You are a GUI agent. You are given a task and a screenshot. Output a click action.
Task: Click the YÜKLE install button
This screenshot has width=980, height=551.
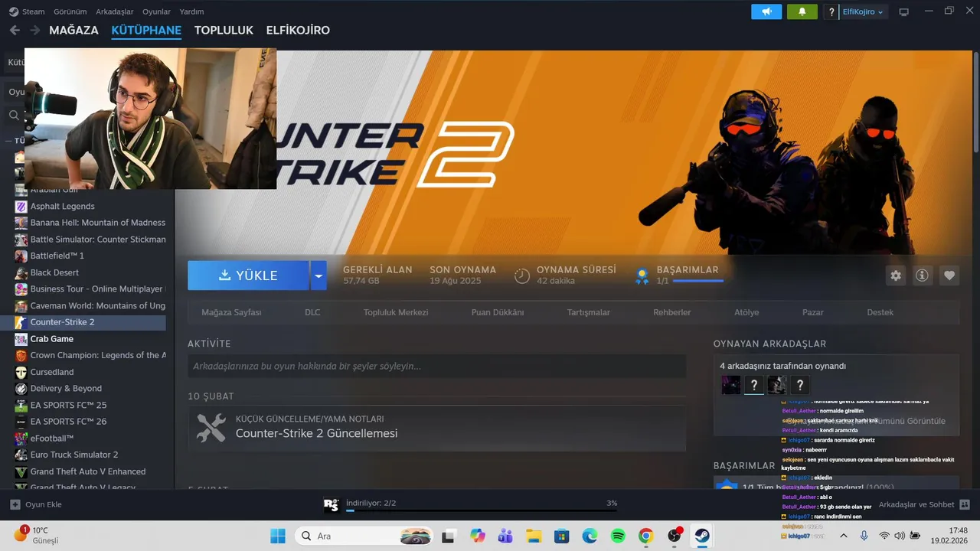click(248, 275)
